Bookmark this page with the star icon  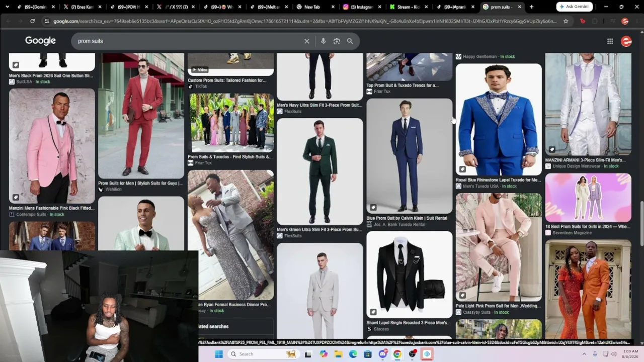click(x=566, y=21)
